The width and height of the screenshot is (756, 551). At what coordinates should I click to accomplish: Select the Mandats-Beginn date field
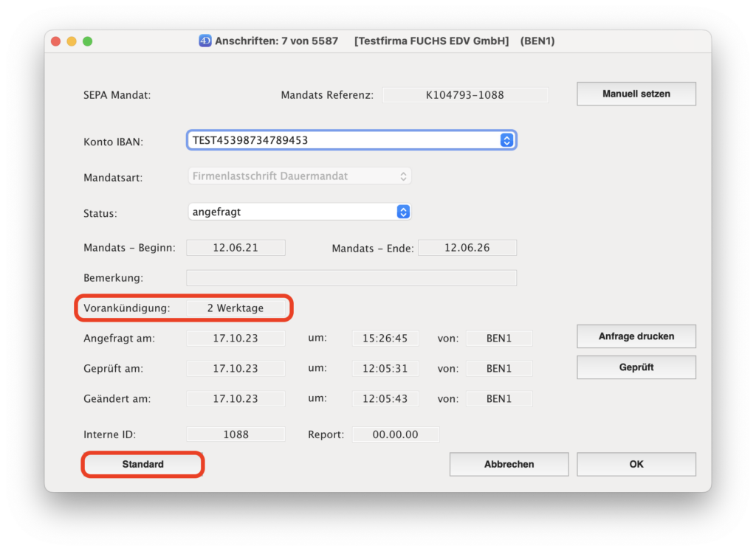coord(236,248)
